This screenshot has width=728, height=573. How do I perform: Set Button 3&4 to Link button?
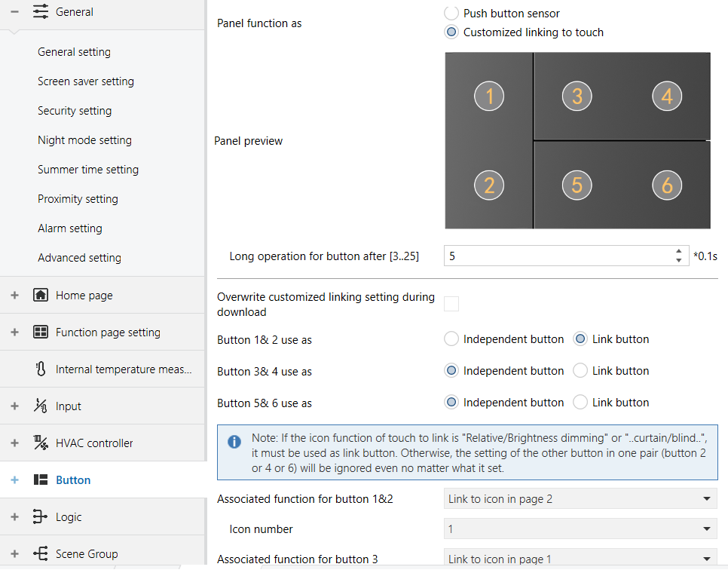tap(580, 370)
